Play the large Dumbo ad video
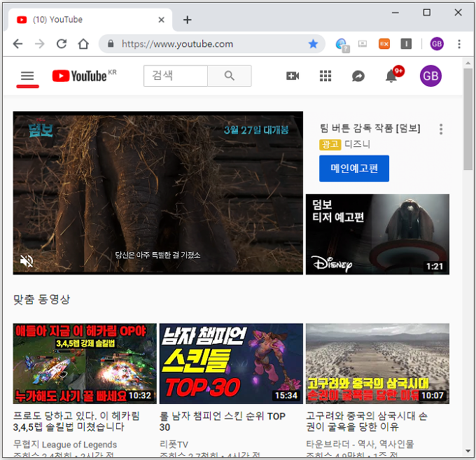This screenshot has height=460, width=476. (x=158, y=193)
